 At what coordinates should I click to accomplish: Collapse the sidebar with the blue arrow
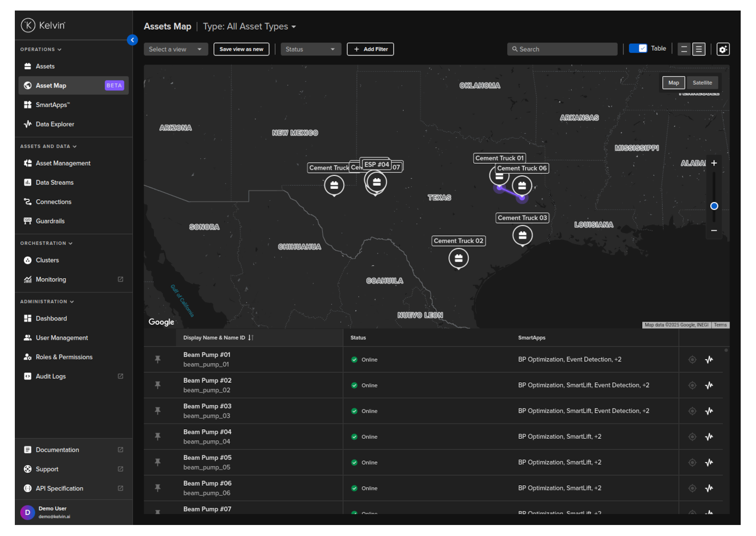[x=133, y=40]
